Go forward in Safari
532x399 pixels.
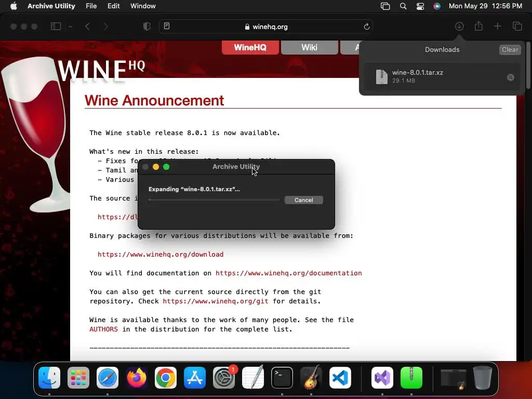coord(105,26)
